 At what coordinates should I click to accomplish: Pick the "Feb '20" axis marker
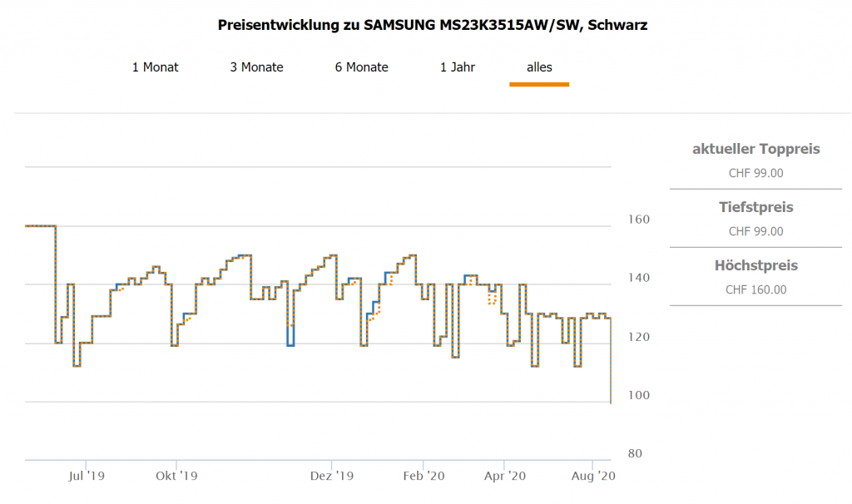424,477
